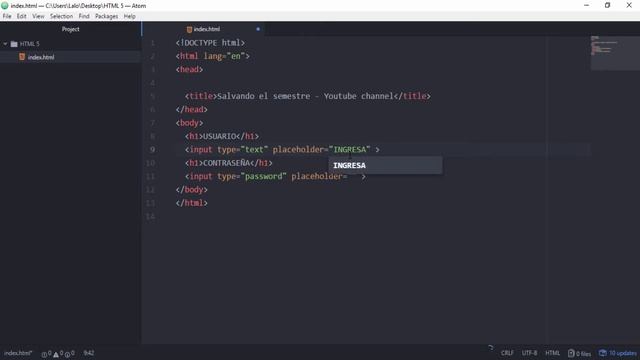Click the h1 CONTRASEÑA line
Viewport: 640px width, 360px height.
click(x=229, y=163)
